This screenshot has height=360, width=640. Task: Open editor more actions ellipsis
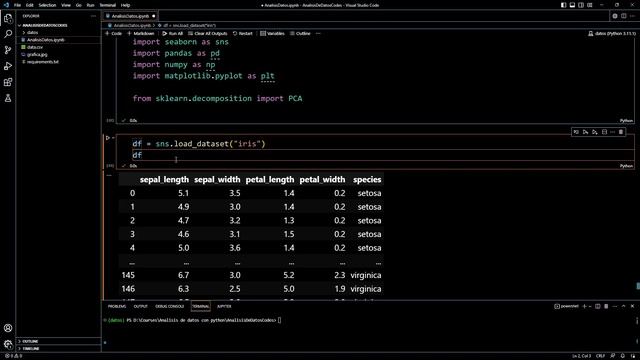click(632, 16)
